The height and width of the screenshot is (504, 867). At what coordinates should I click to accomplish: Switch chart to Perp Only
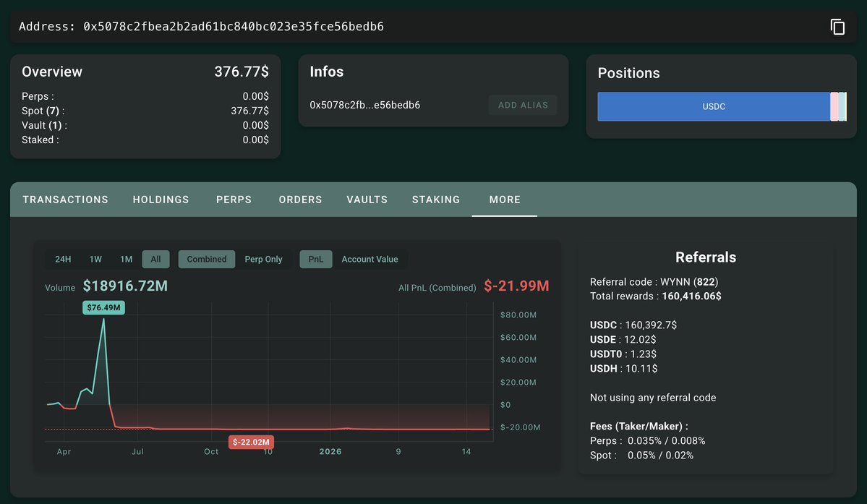263,260
